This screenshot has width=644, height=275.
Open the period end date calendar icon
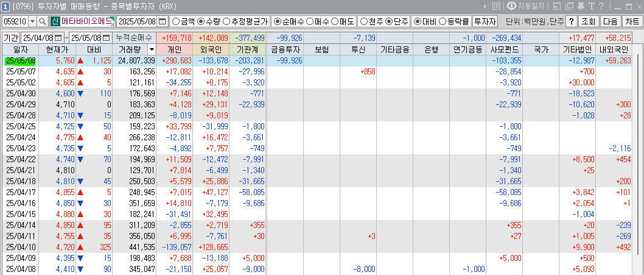107,38
